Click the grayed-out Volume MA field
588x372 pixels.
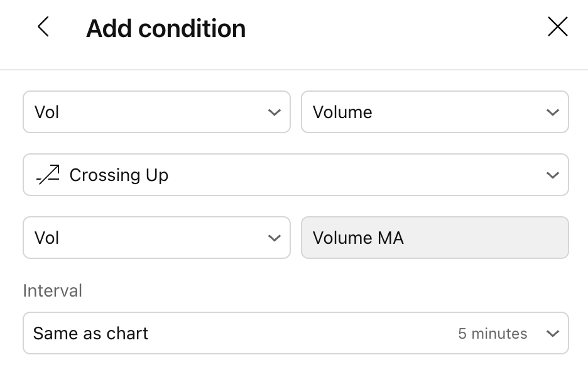point(435,238)
